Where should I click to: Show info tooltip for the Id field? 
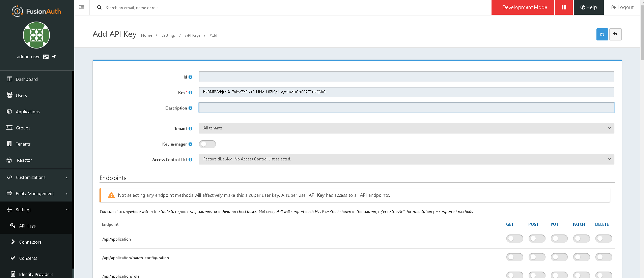coord(190,77)
